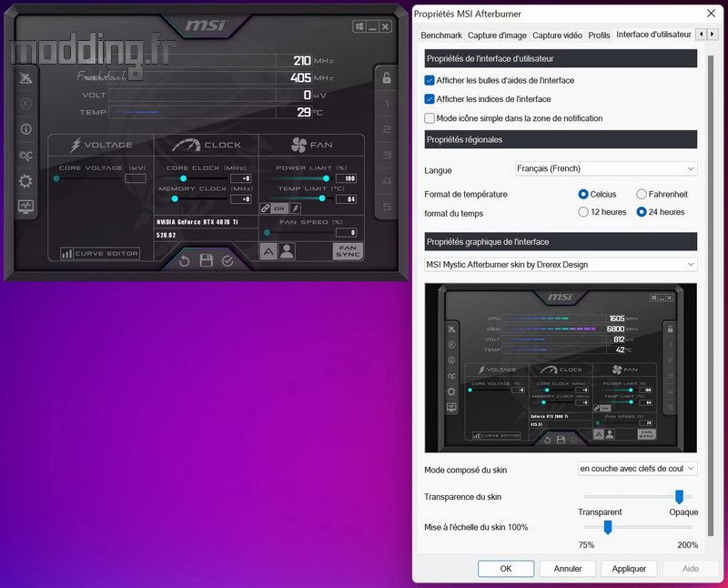Image resolution: width=728 pixels, height=588 pixels.
Task: Click the skin preview thumbnail image
Action: [561, 368]
